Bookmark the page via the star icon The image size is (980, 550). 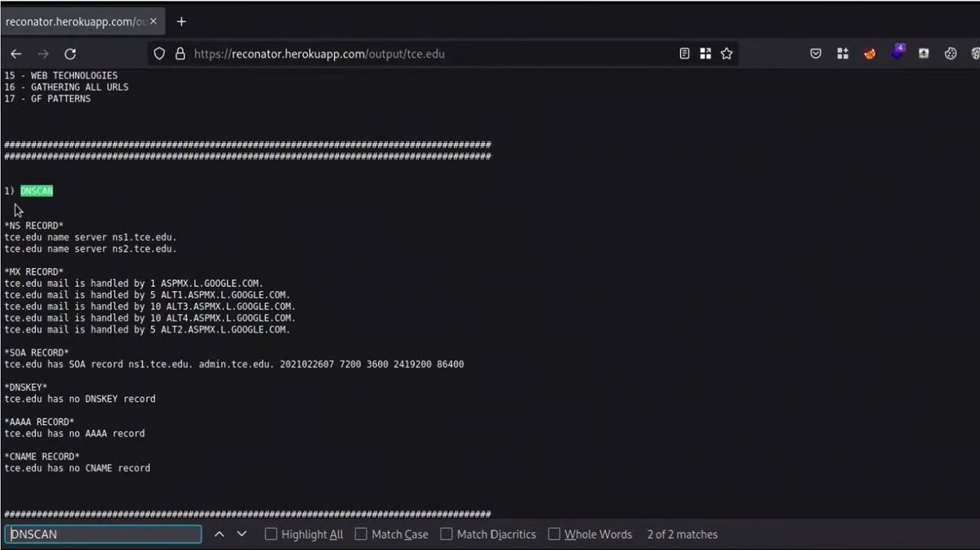pos(727,53)
